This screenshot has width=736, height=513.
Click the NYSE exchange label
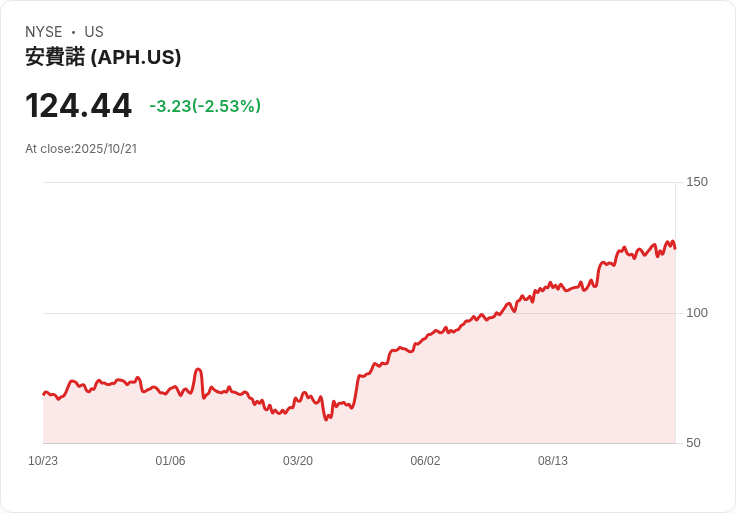(43, 32)
